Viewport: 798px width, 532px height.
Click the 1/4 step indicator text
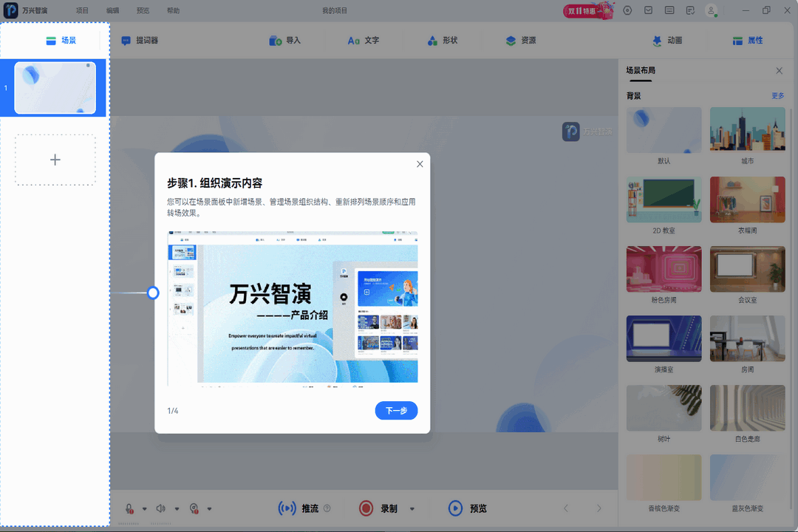tap(172, 411)
